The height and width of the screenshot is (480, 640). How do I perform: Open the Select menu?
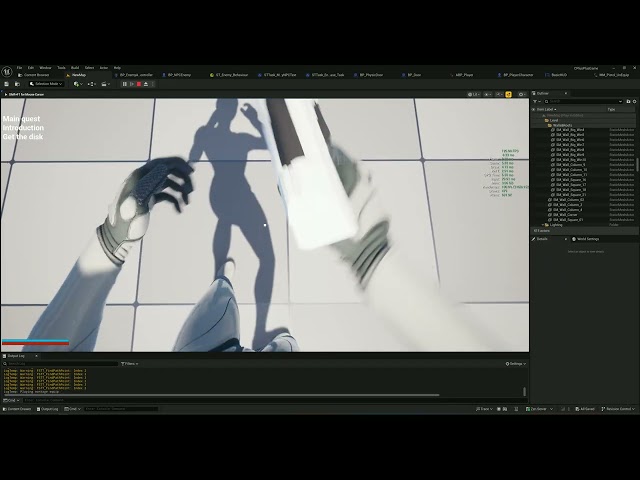(89, 68)
